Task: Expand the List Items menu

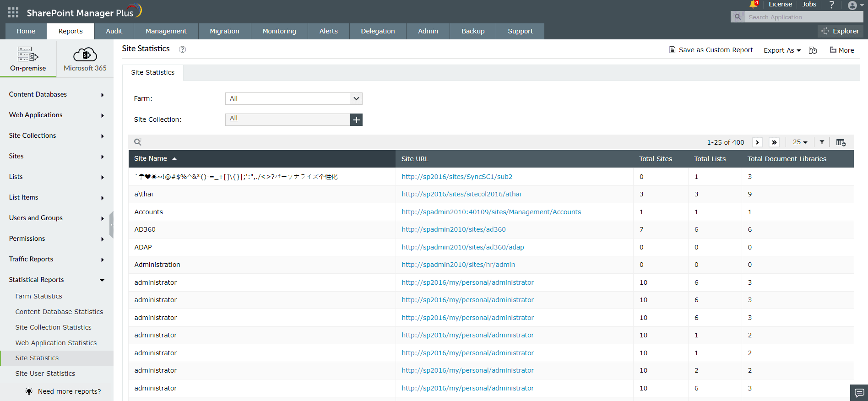Action: click(x=57, y=197)
